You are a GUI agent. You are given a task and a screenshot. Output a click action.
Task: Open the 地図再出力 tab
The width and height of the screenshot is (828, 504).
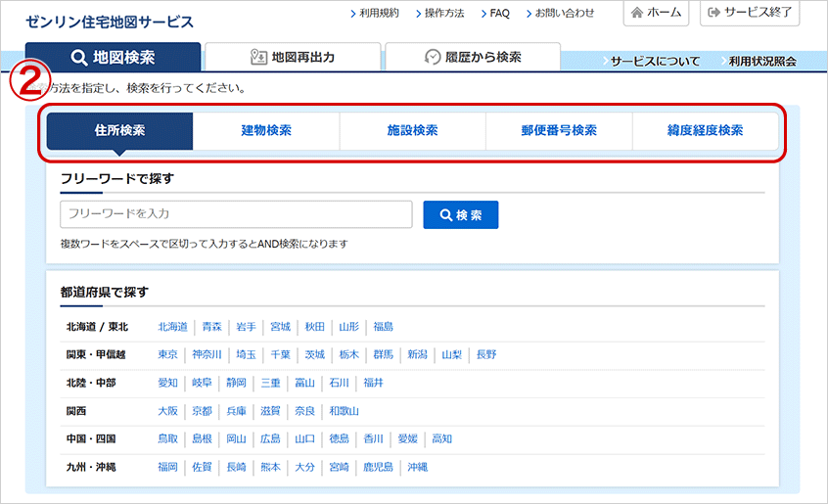click(x=293, y=57)
